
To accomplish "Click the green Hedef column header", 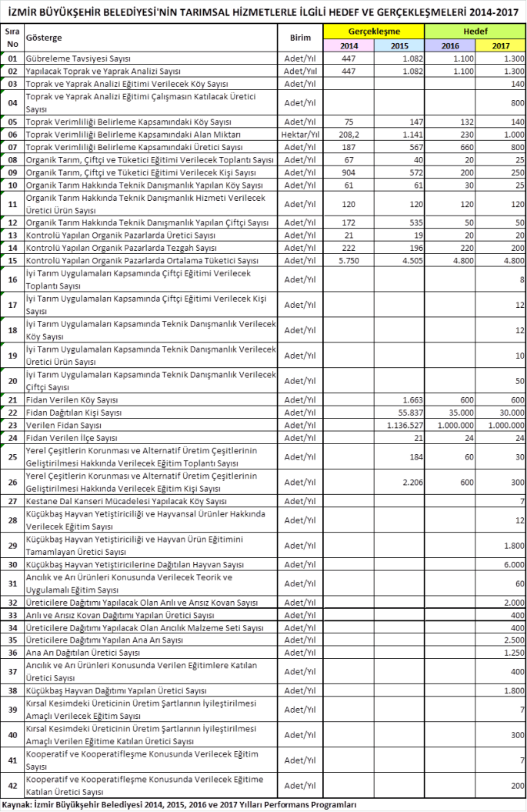I will click(475, 32).
